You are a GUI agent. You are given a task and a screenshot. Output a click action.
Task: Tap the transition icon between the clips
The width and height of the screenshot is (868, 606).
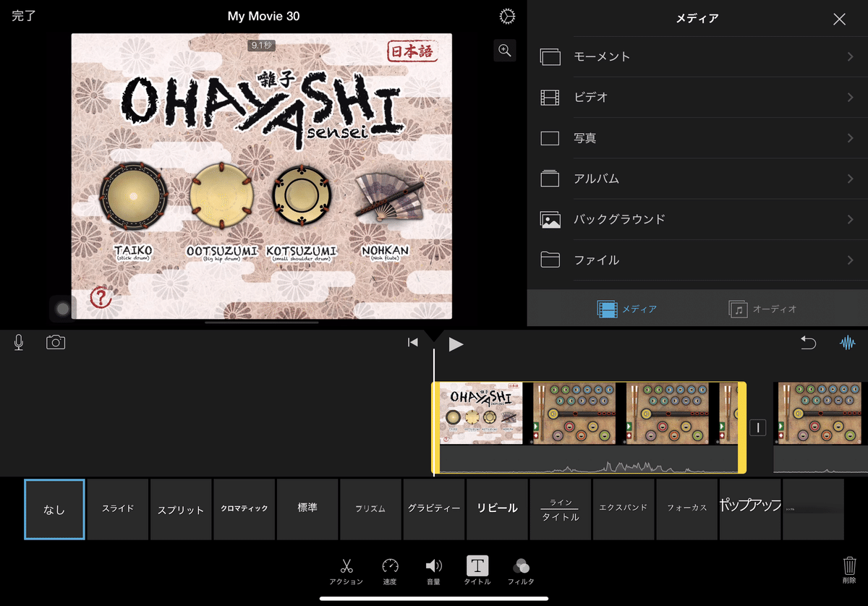pos(757,427)
